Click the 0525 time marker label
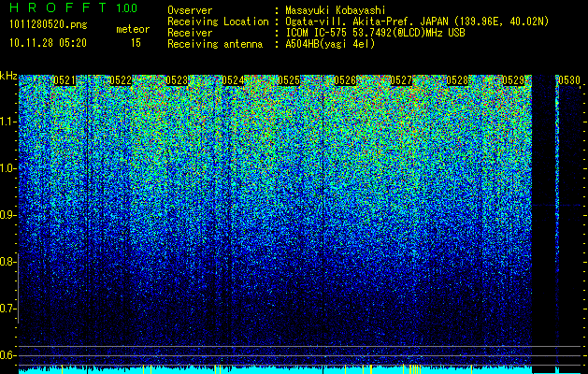This screenshot has height=374, width=588. [289, 80]
